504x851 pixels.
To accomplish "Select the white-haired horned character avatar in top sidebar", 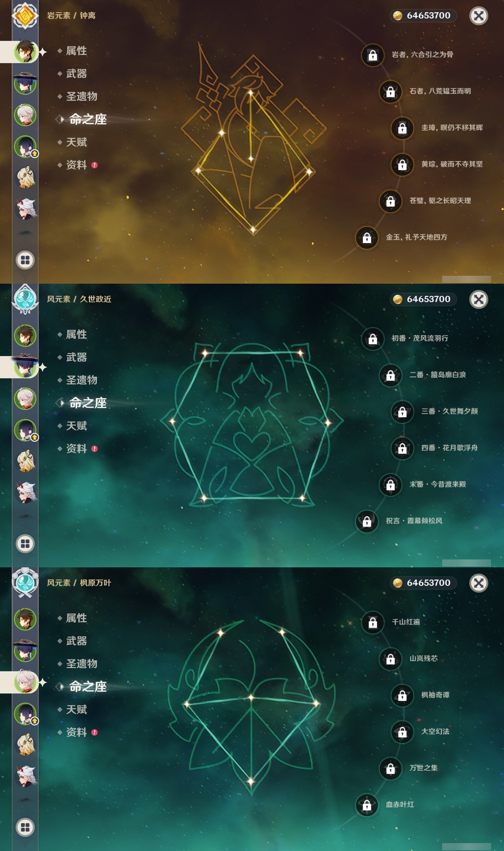I will pos(26,209).
